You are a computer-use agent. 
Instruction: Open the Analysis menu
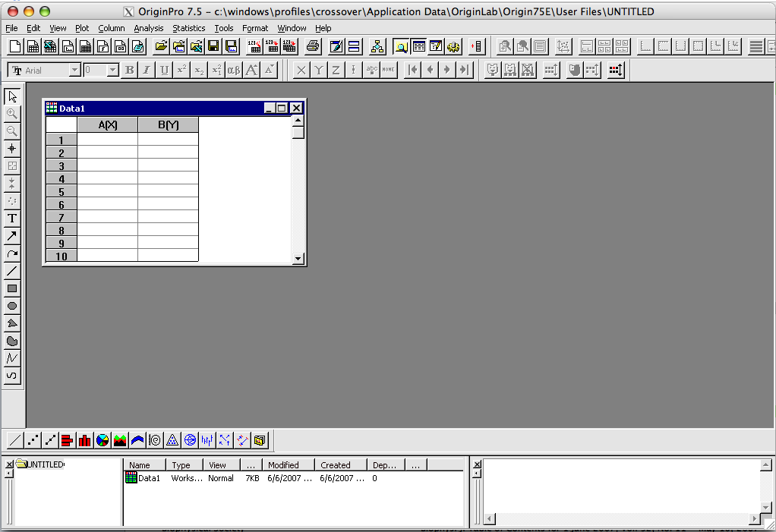pyautogui.click(x=148, y=28)
